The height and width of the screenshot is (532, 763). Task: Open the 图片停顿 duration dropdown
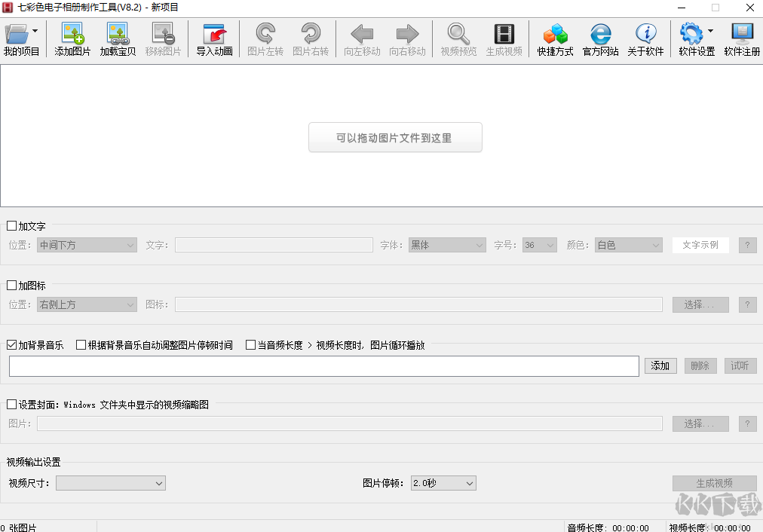pyautogui.click(x=443, y=483)
